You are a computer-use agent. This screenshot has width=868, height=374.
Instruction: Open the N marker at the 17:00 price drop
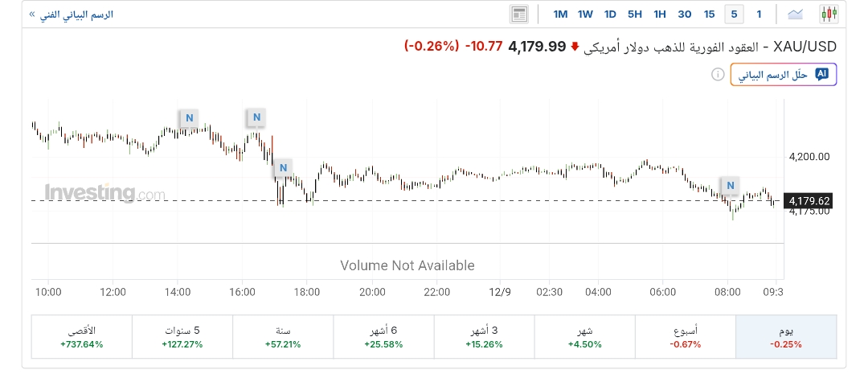pos(282,168)
